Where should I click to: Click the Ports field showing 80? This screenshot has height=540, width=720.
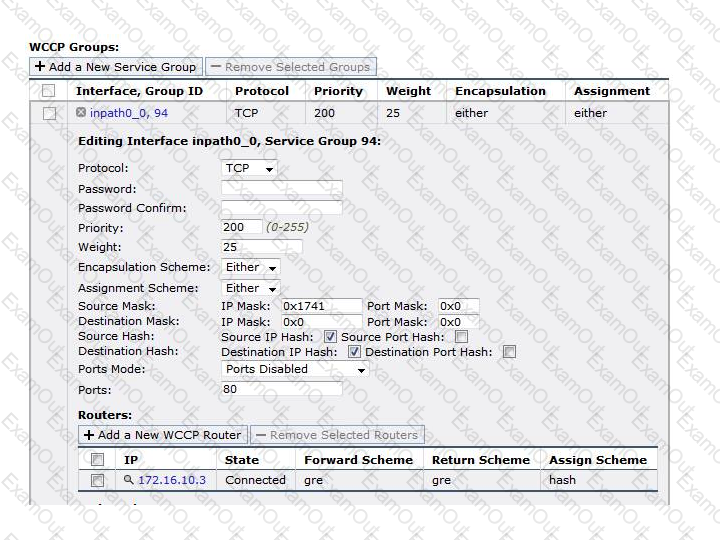282,389
